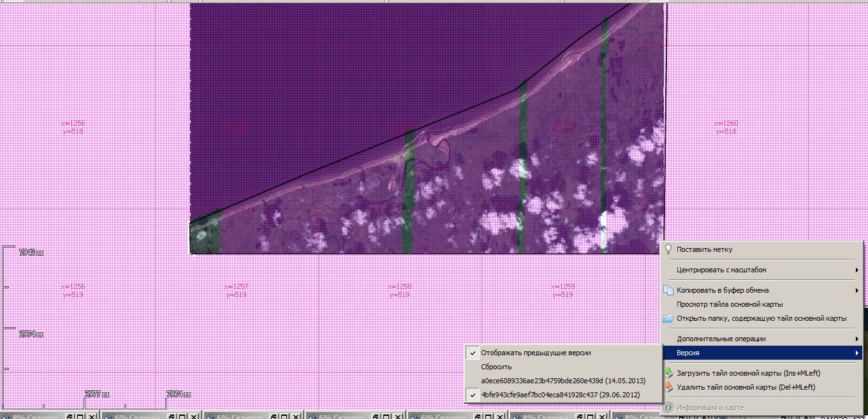Uncheck version 4bfe943c... dated 29.06.2012
The height and width of the screenshot is (419, 868).
point(473,395)
